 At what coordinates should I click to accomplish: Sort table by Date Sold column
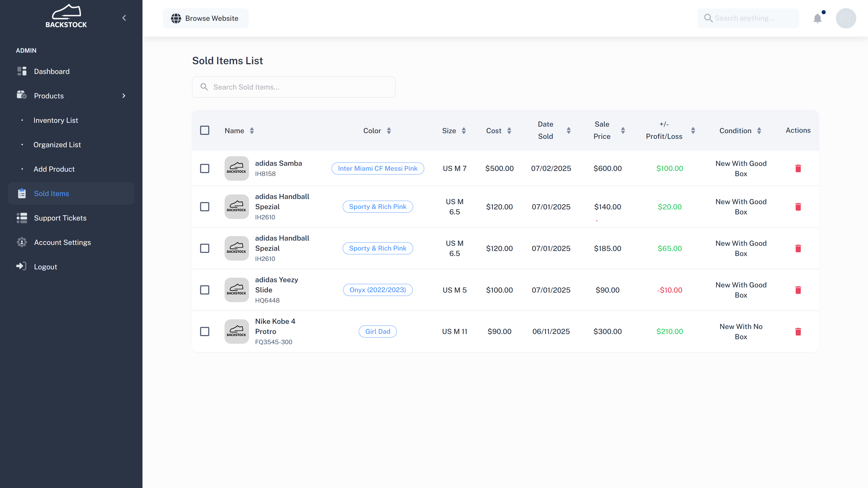(x=568, y=130)
